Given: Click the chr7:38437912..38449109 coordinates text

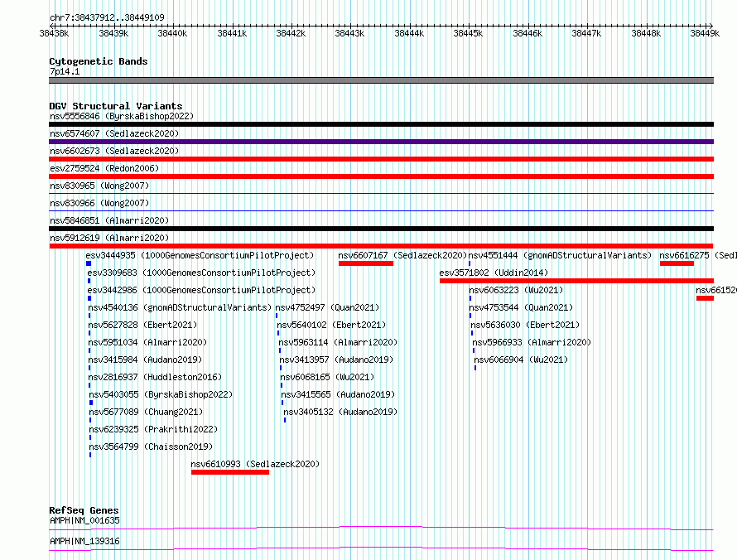Looking at the screenshot, I should [107, 17].
